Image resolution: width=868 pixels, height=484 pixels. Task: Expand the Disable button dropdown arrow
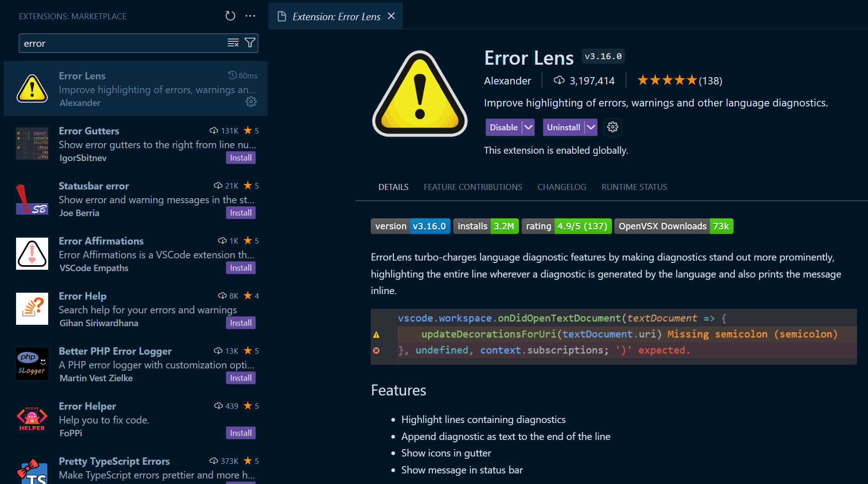point(529,127)
